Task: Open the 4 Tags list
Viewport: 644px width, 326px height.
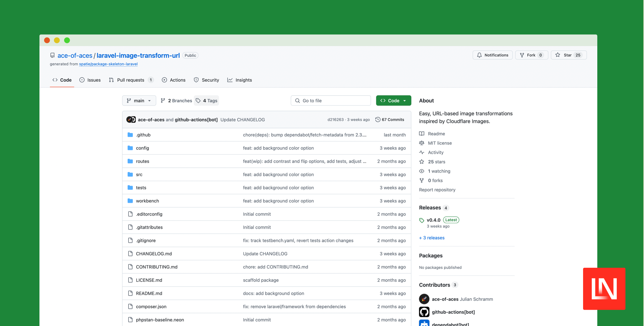Action: click(x=207, y=101)
